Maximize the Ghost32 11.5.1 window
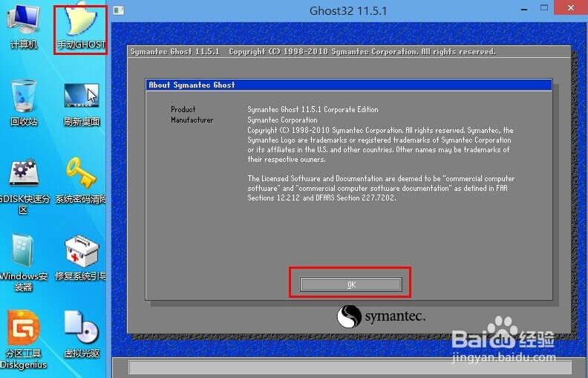Screen dimensions: 588x378 (x=544, y=7)
